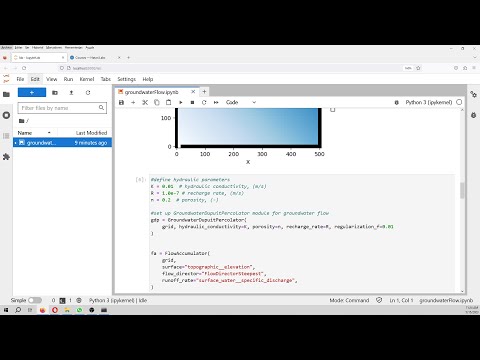Interrupt the kernel with stop icon
The image size is (480, 360).
tap(192, 102)
